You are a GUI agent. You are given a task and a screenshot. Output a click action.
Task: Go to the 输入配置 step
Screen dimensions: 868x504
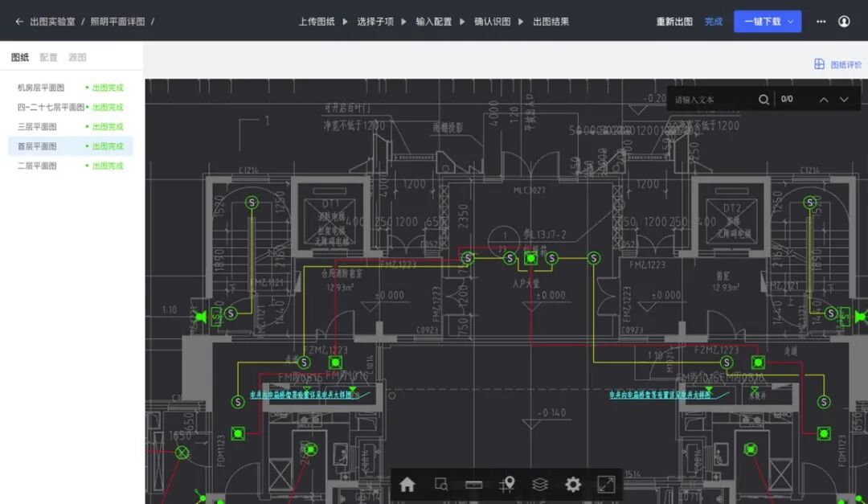click(433, 22)
